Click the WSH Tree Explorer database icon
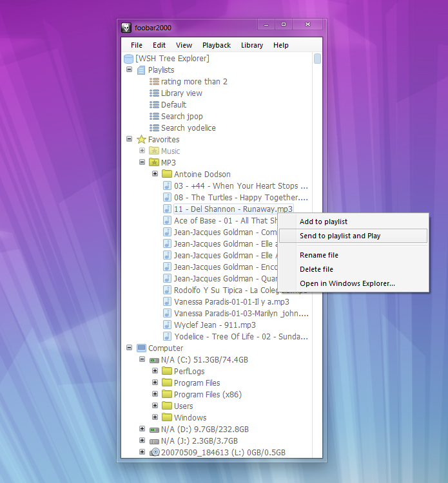 coord(128,59)
